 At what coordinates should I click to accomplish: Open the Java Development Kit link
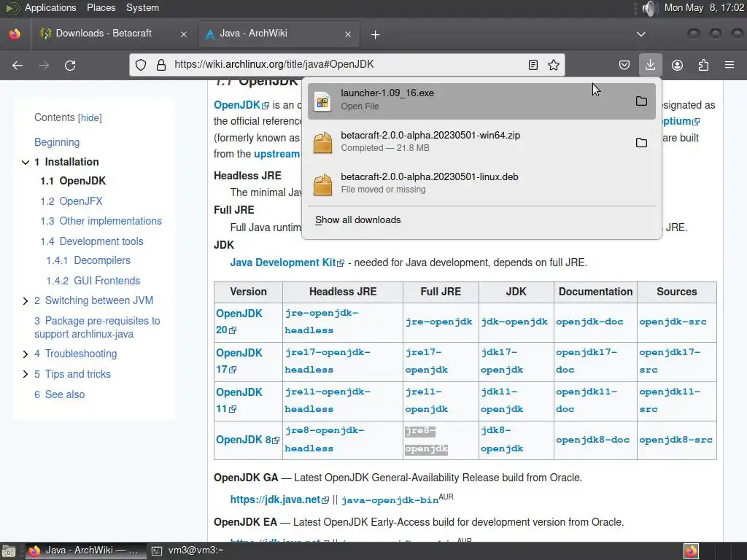[x=287, y=262]
